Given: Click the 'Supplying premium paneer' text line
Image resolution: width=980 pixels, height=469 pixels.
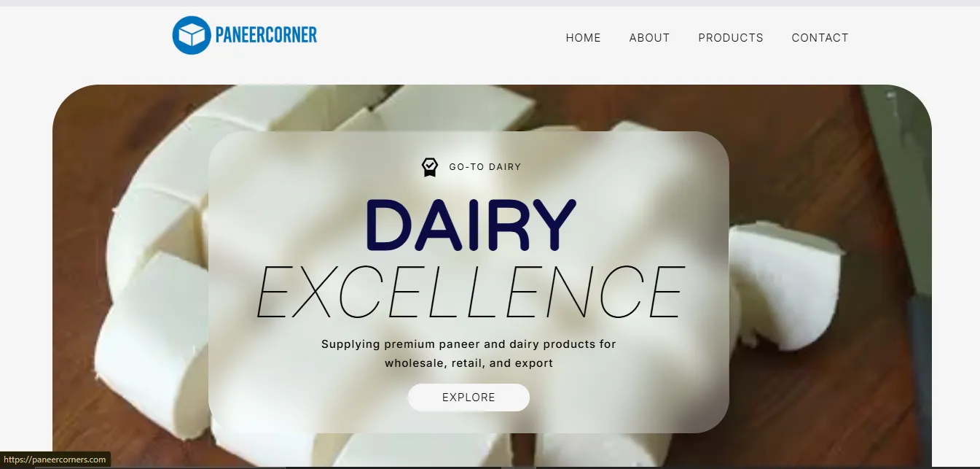Looking at the screenshot, I should tap(469, 344).
